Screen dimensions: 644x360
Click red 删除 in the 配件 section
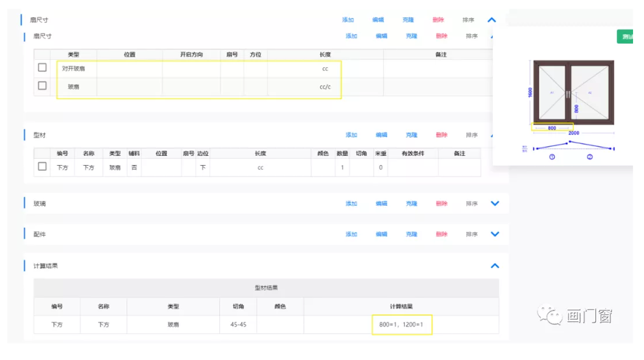[442, 234]
